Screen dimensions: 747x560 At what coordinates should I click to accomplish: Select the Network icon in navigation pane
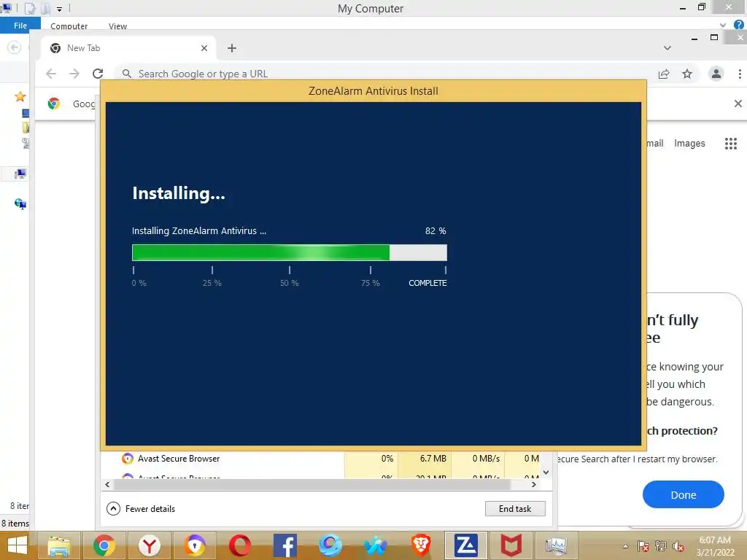tap(20, 204)
